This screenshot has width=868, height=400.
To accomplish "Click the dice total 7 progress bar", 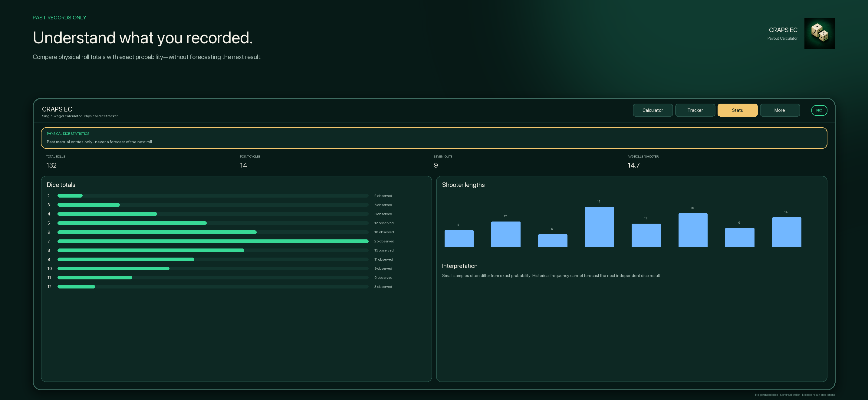I will coord(213,241).
